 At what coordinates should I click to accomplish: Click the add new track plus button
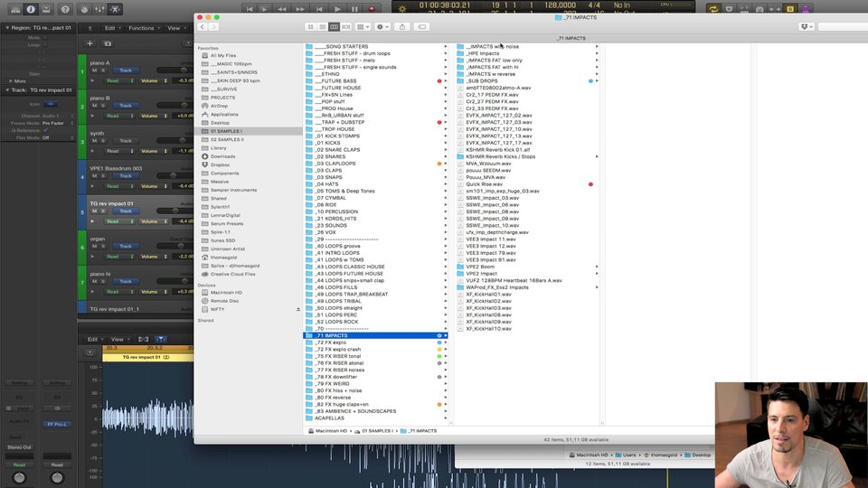(x=90, y=43)
